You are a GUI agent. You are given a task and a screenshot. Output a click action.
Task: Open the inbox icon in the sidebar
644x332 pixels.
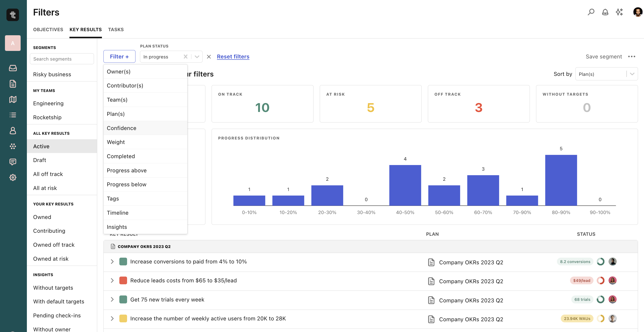click(13, 68)
